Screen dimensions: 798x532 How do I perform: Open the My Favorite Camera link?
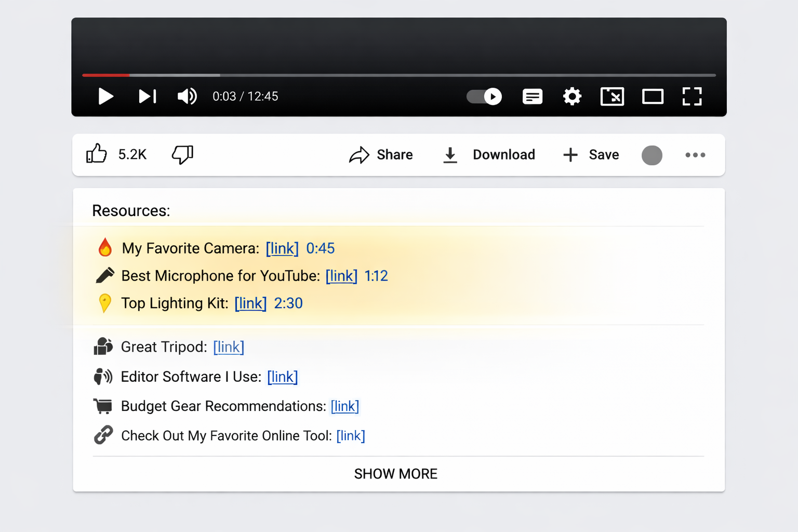click(282, 248)
